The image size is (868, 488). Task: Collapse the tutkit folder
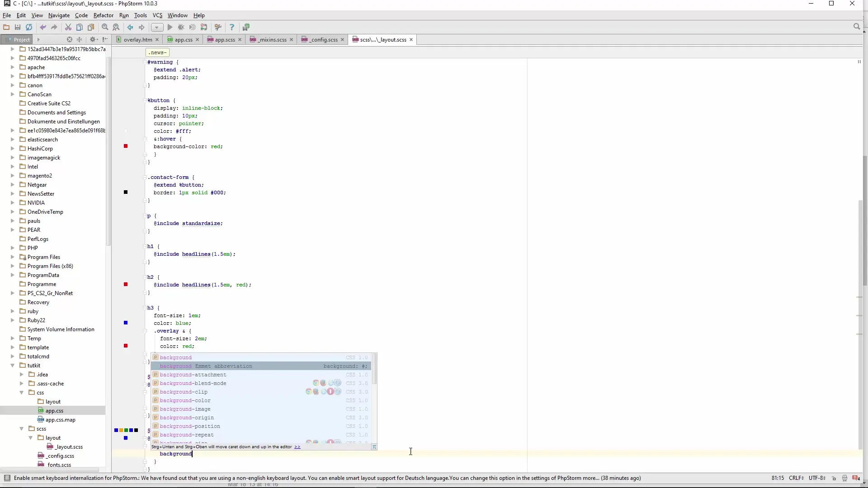click(13, 366)
